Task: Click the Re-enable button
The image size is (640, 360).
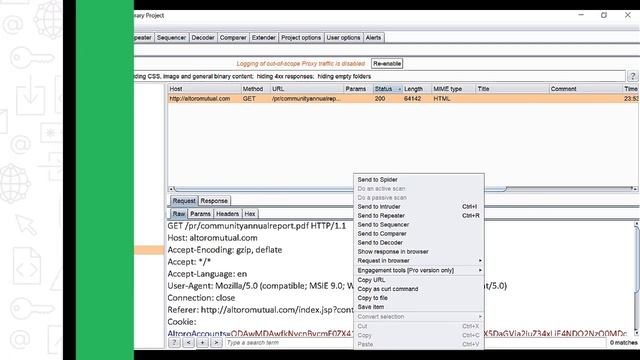Action: (387, 64)
